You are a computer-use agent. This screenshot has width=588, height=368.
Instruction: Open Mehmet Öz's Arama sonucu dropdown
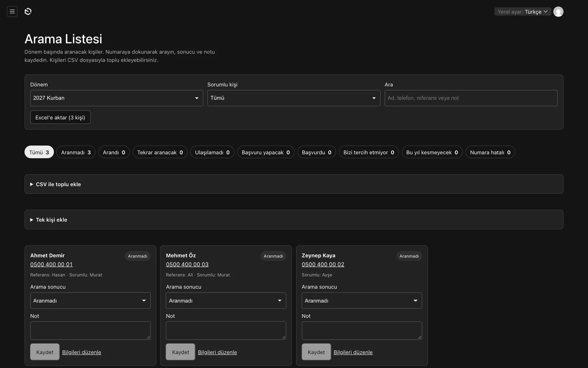(x=226, y=301)
